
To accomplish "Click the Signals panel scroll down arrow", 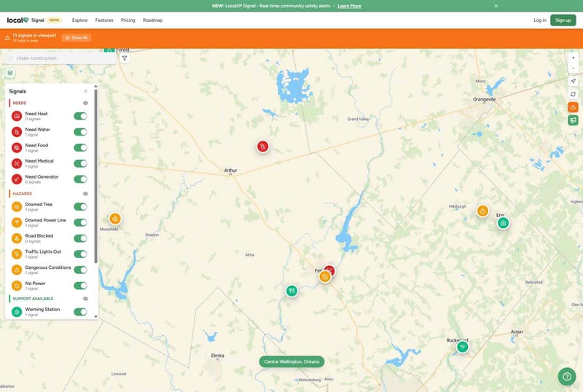I will [96, 316].
